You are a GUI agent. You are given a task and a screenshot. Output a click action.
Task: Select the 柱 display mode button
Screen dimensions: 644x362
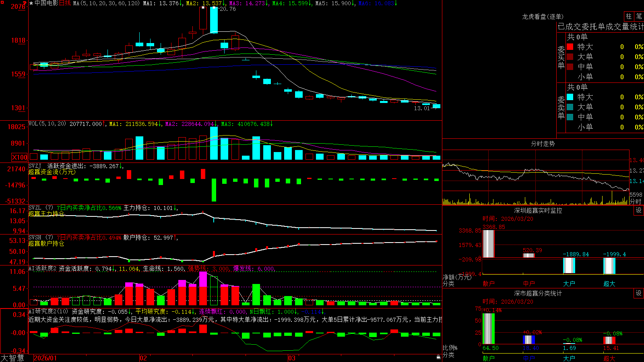629,16
